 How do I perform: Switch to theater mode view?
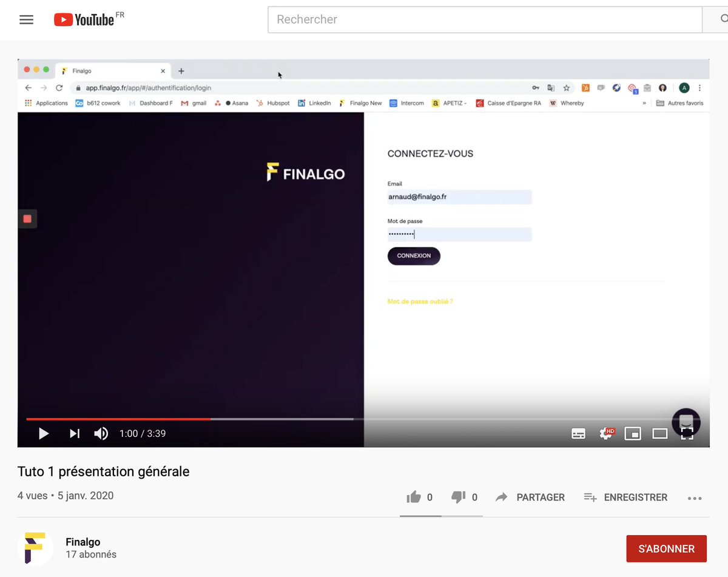[660, 433]
